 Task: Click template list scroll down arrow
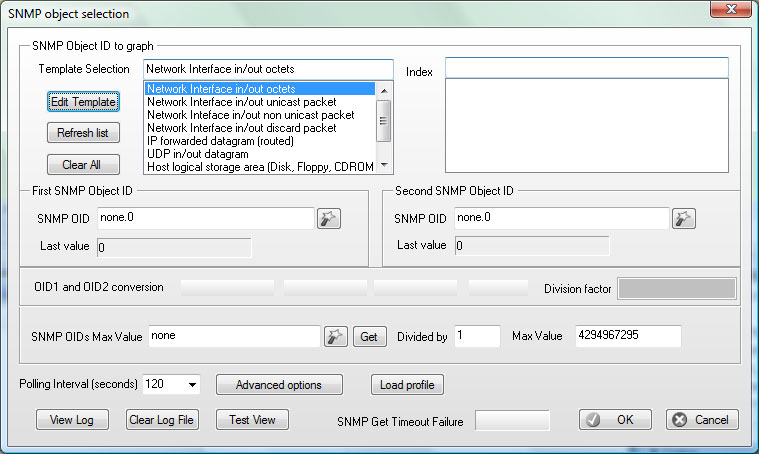384,165
